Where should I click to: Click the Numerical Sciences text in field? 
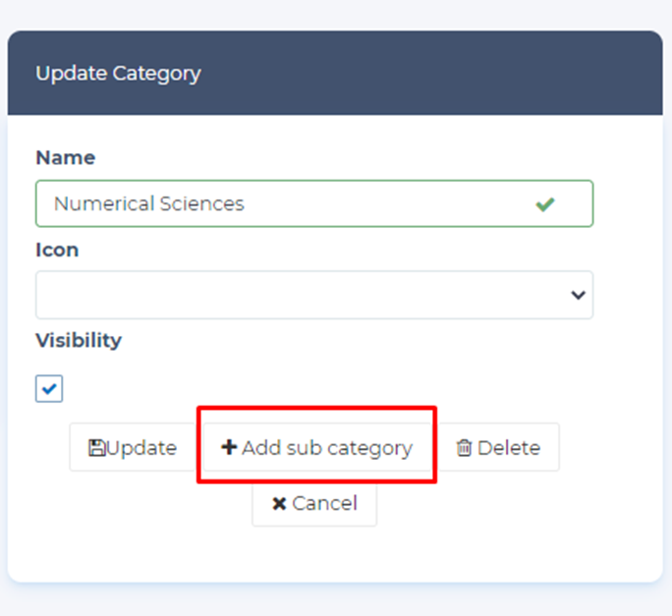pos(148,203)
